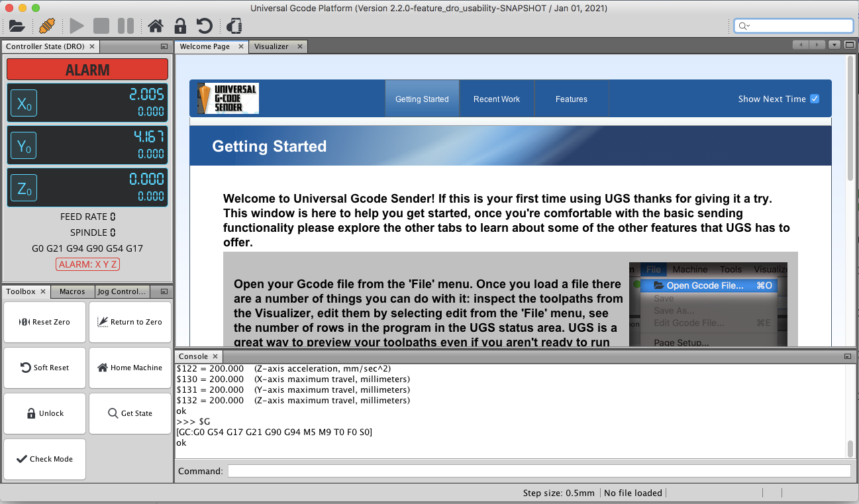Click the Y0 axis zero button
The width and height of the screenshot is (859, 504).
[24, 146]
